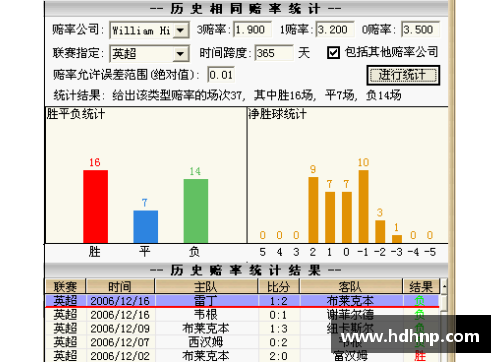Viewport: 500px width, 362px height.
Task: Toggle the 包括其他赔率公司 checkbox
Action: [333, 53]
